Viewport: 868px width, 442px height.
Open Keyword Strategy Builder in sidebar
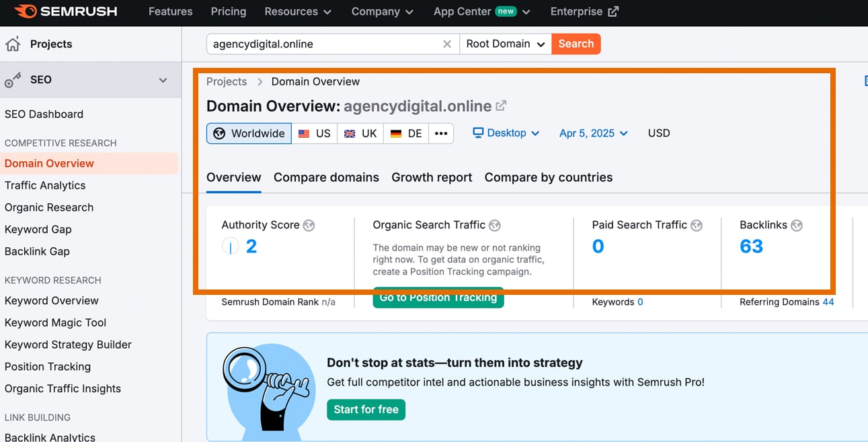tap(68, 345)
